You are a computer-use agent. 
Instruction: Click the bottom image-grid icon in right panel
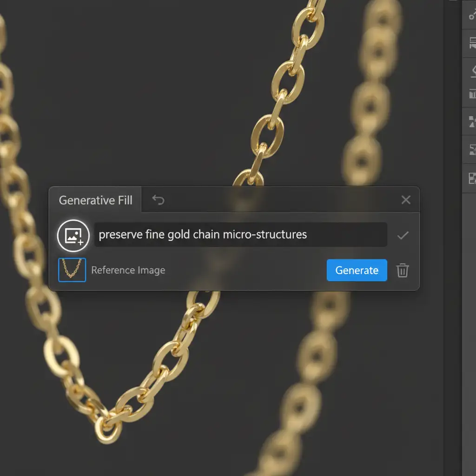(x=472, y=178)
